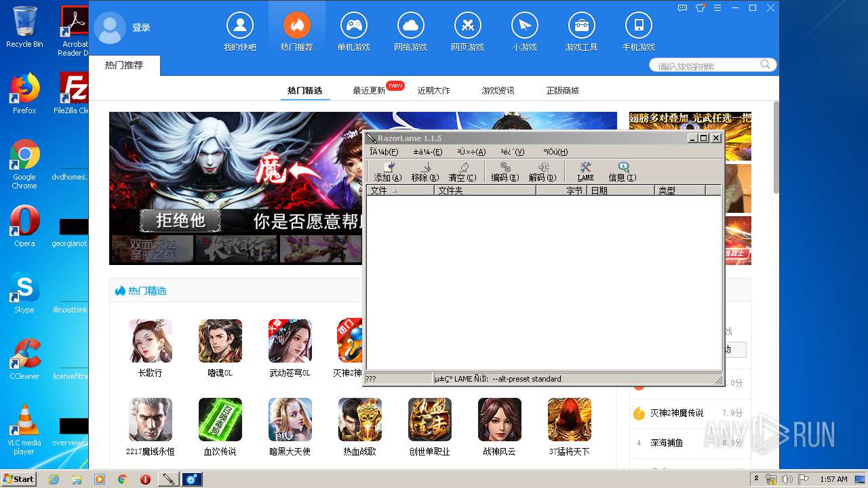The image size is (868, 488).
Task: Open 单机游戏 gamepad icon
Action: tap(353, 26)
